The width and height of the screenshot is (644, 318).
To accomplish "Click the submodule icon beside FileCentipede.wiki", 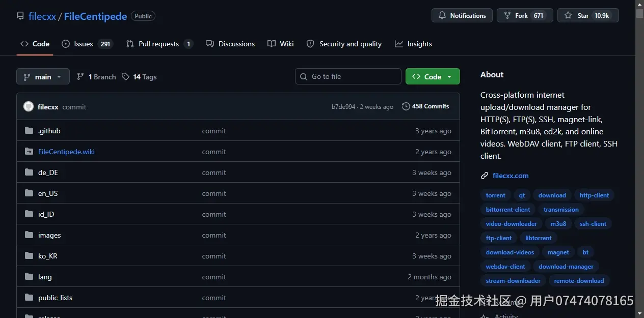I will coord(29,152).
